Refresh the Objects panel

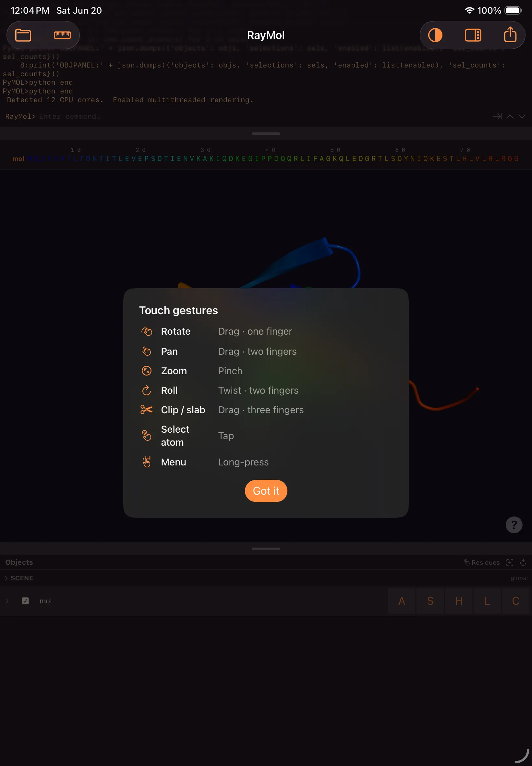click(x=523, y=562)
